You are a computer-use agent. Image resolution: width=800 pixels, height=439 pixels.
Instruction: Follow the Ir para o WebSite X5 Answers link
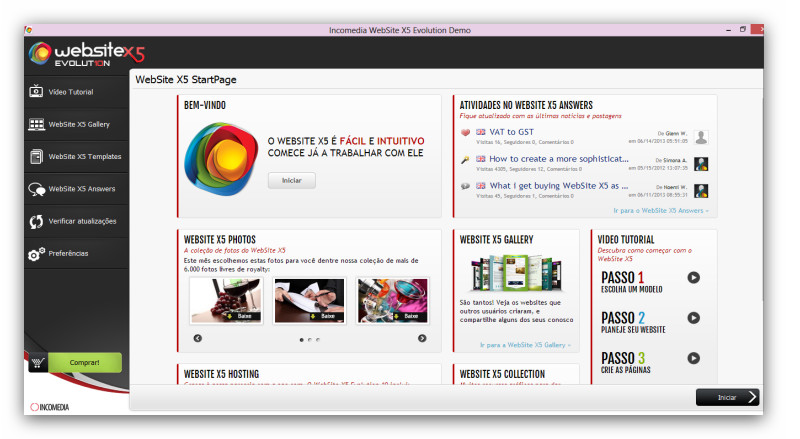click(x=661, y=210)
